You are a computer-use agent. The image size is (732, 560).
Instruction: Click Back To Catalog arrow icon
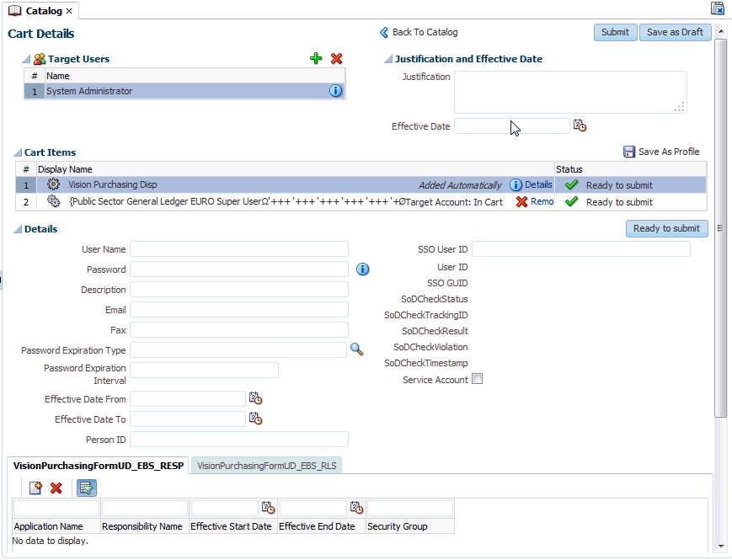tap(384, 32)
